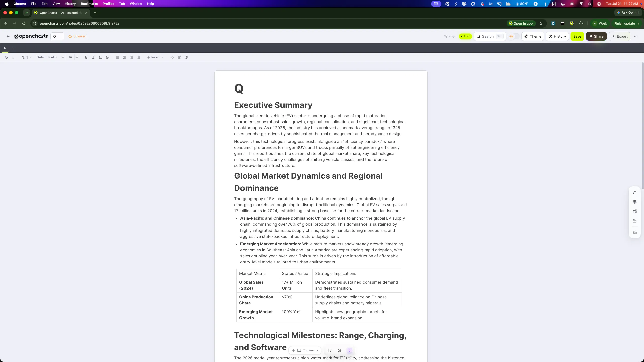
Task: Open the layers stack icon in right sidebar
Action: (635, 202)
